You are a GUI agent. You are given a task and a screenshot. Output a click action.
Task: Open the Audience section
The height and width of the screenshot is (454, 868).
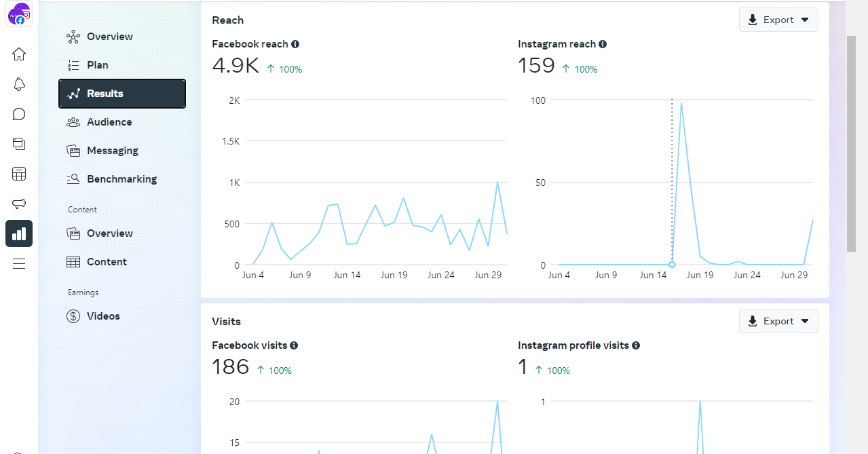pos(122,122)
